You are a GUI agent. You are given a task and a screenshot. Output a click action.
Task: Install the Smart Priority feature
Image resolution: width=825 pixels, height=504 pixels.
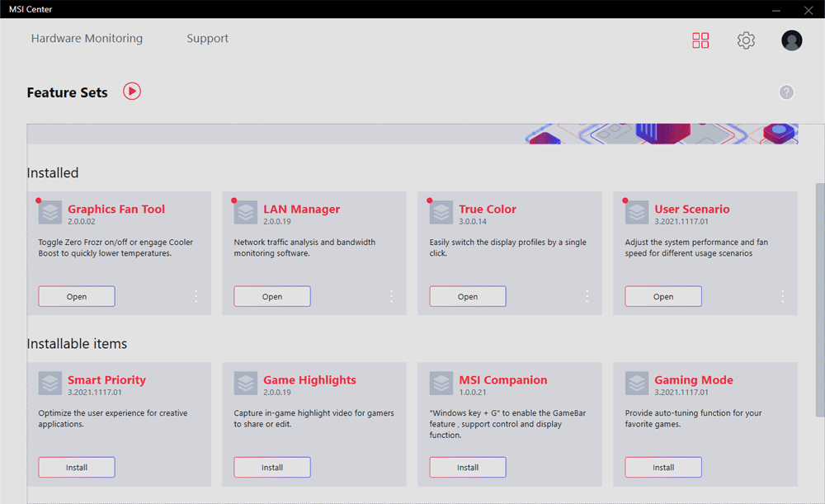click(77, 467)
